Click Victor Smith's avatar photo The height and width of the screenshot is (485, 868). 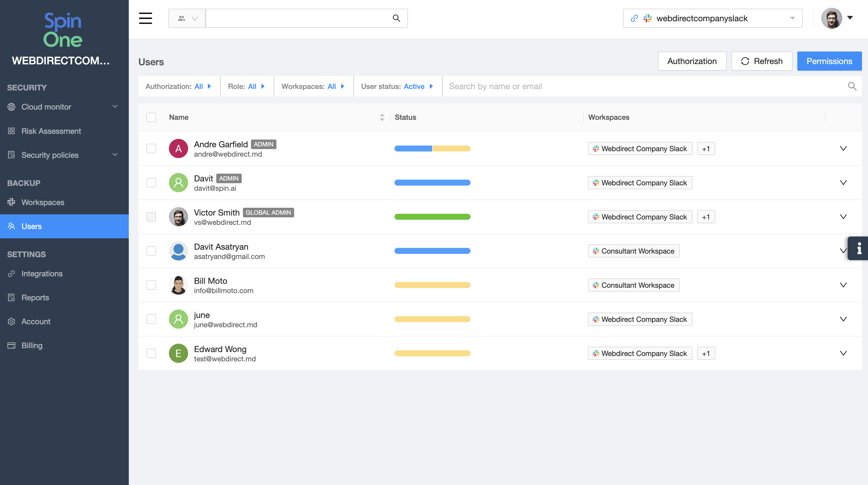click(178, 216)
